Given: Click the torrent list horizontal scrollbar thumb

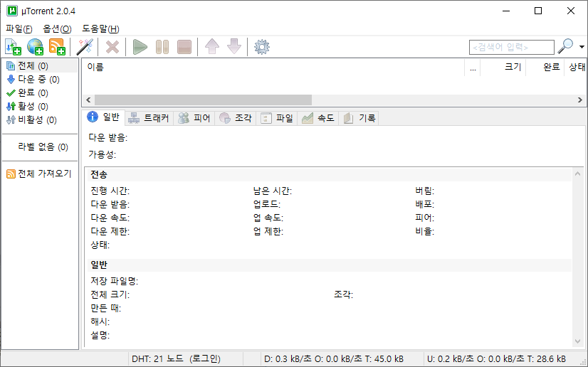Looking at the screenshot, I should [203, 100].
